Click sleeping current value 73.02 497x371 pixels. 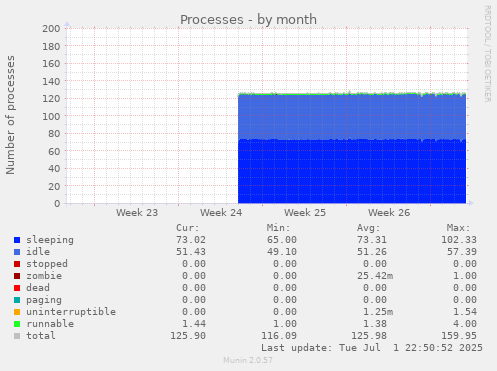tap(191, 240)
